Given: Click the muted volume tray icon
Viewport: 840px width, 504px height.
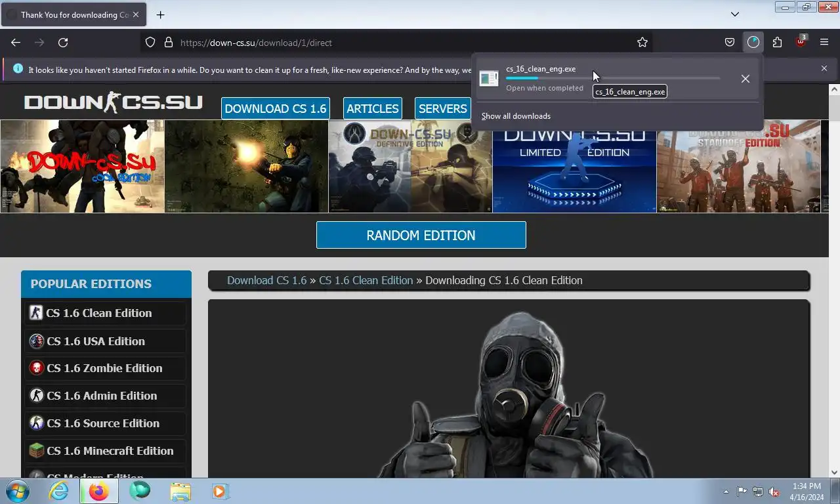Looking at the screenshot, I should point(774,492).
